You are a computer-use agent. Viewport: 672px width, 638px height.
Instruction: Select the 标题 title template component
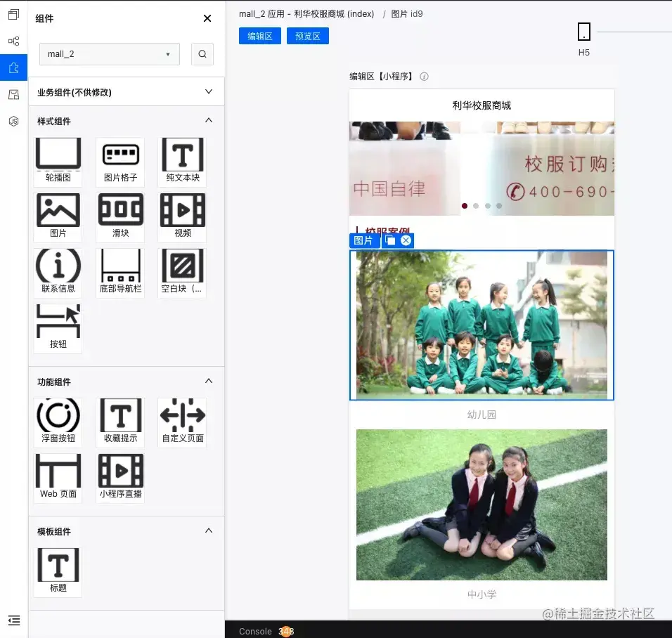point(58,572)
